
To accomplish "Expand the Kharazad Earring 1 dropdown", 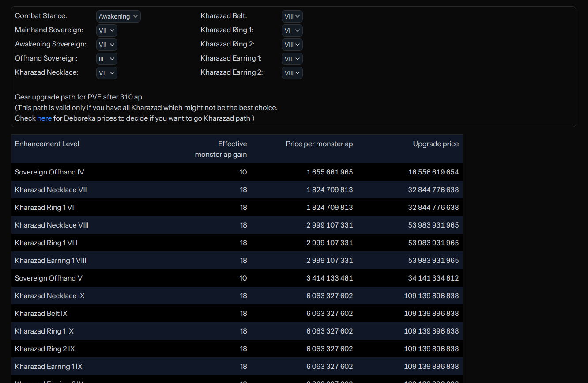I will tap(292, 59).
